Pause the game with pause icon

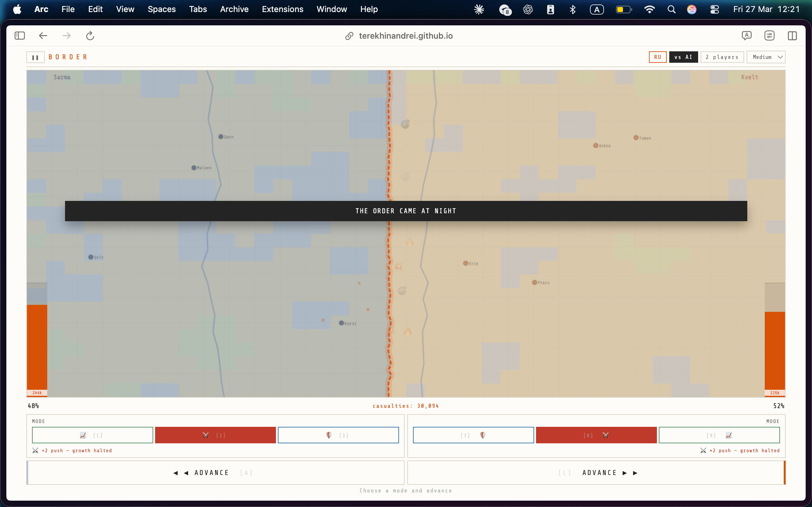pyautogui.click(x=35, y=57)
